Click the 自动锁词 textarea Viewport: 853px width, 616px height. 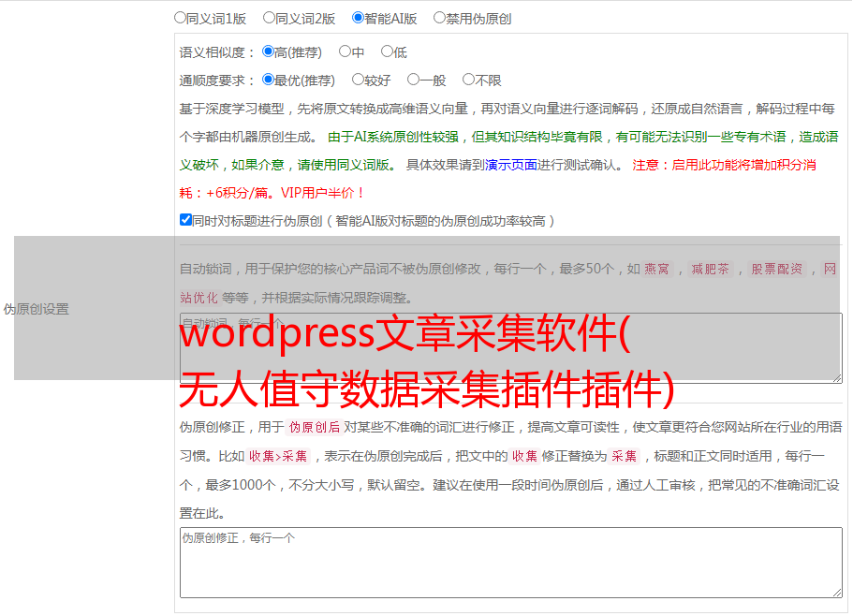511,348
